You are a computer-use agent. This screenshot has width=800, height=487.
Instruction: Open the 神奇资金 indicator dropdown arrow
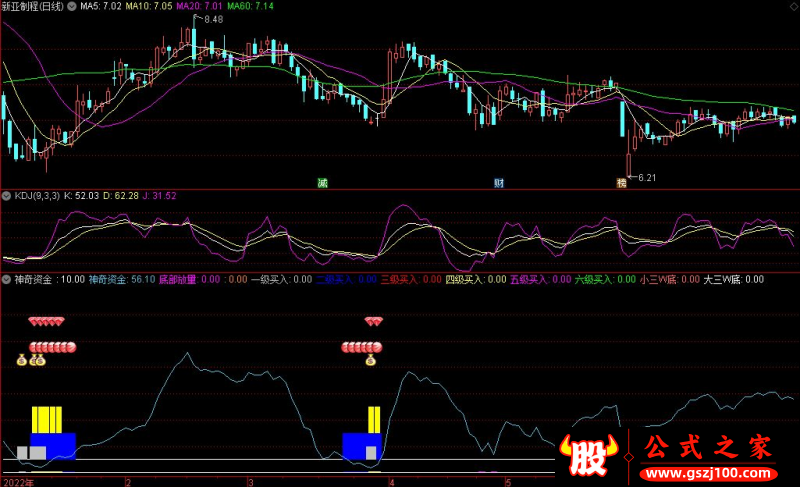pyautogui.click(x=7, y=279)
